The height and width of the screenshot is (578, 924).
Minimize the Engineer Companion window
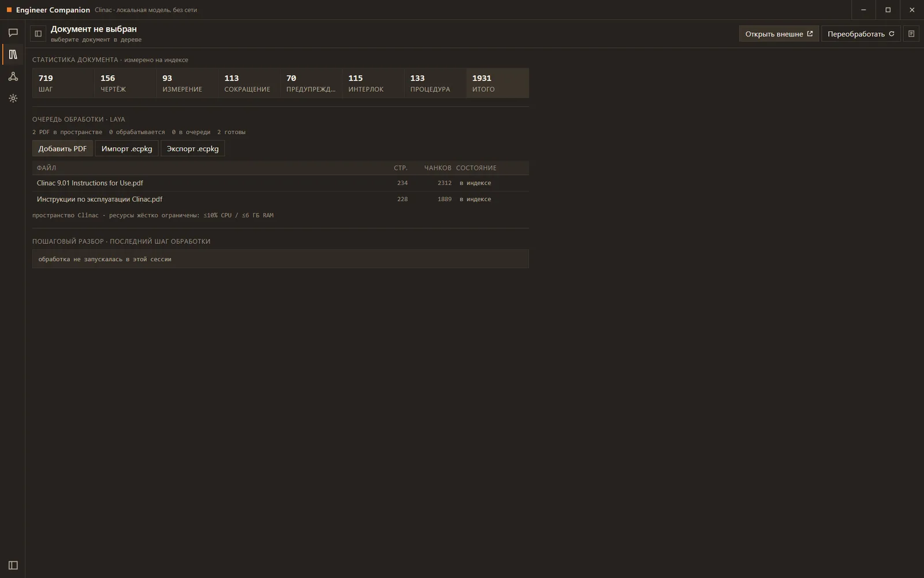[863, 10]
